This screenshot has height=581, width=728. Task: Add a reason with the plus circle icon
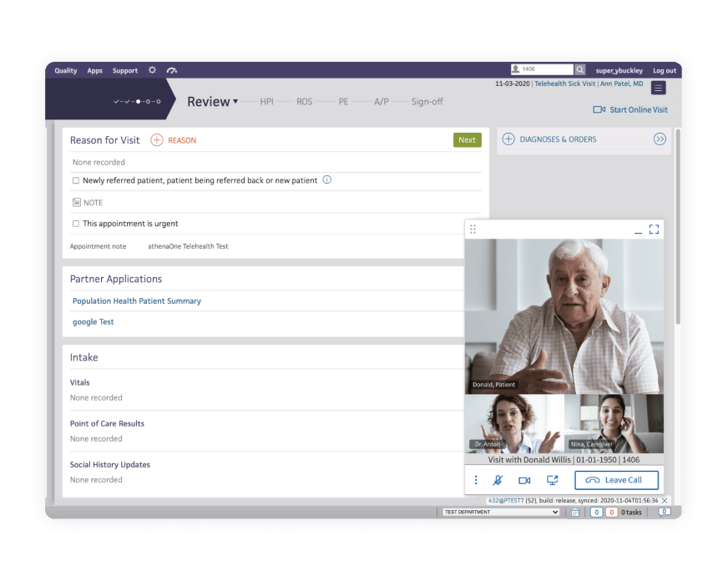tap(156, 140)
